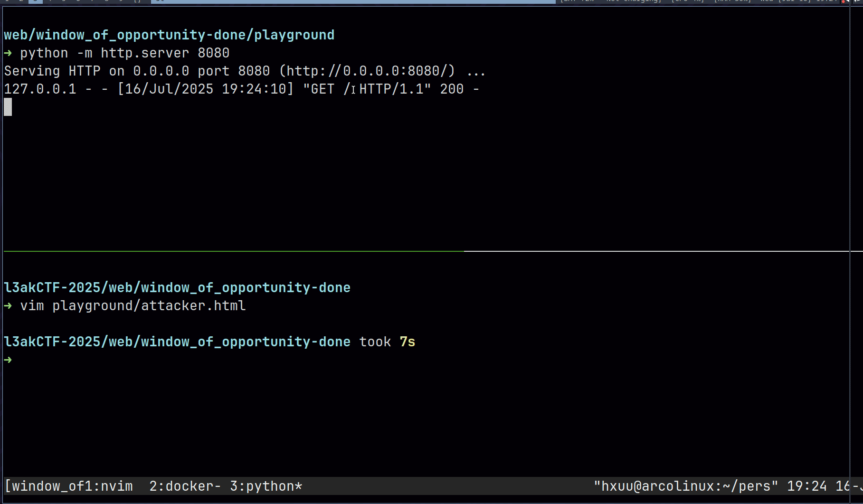This screenshot has width=863, height=504.
Task: Click the hxuu@arcolinux pane title in status bar
Action: pos(686,486)
